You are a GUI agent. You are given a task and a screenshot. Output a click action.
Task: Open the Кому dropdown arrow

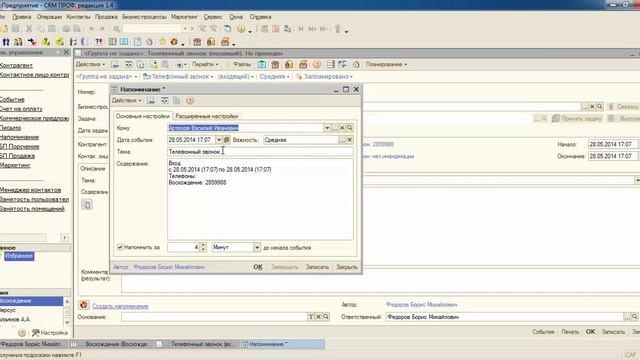[327, 128]
